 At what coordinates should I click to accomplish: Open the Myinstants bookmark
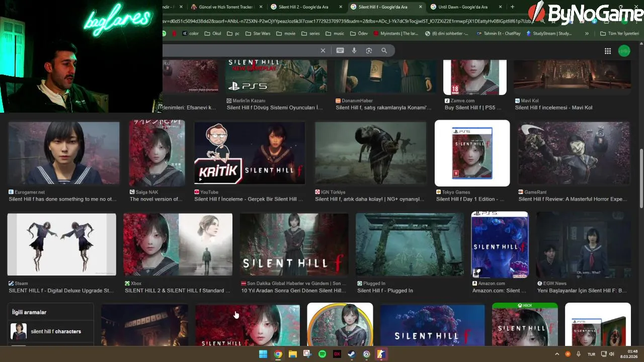[x=396, y=34]
